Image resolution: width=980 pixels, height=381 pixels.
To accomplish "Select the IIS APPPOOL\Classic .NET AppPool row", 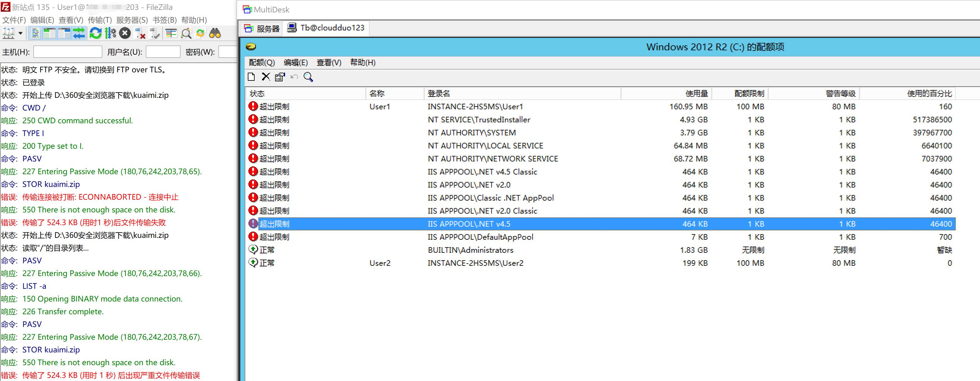I will pyautogui.click(x=601, y=198).
